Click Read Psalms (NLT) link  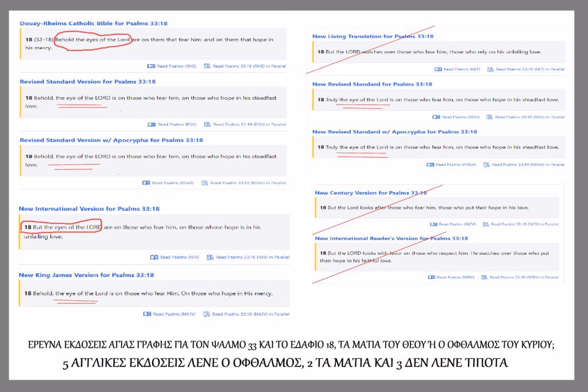coord(462,69)
